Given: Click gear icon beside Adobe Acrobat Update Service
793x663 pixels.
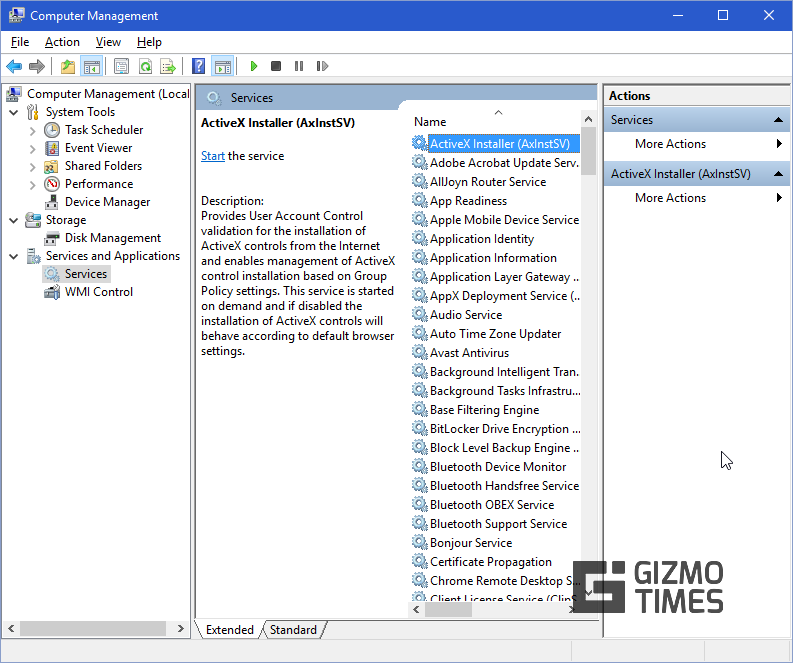Looking at the screenshot, I should 419,162.
